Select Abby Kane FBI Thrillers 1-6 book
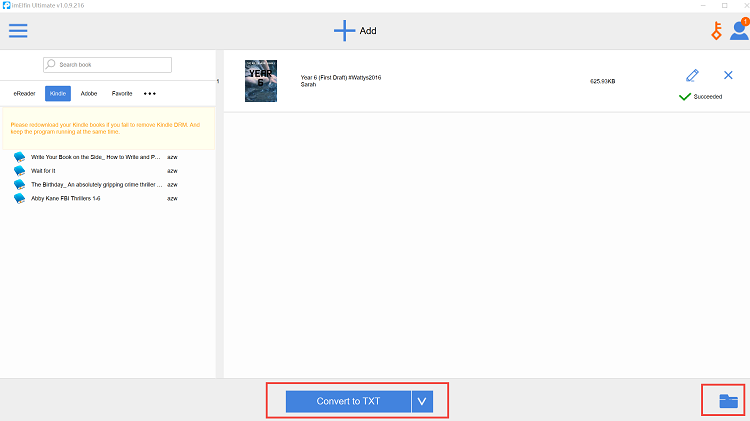This screenshot has height=421, width=750. coord(79,198)
